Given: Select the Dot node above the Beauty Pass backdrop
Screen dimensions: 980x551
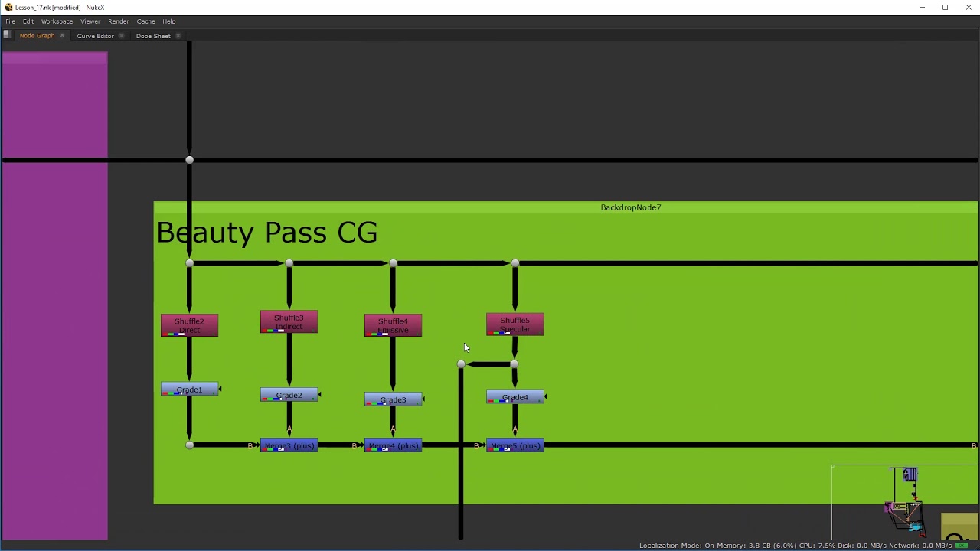Looking at the screenshot, I should tap(189, 160).
